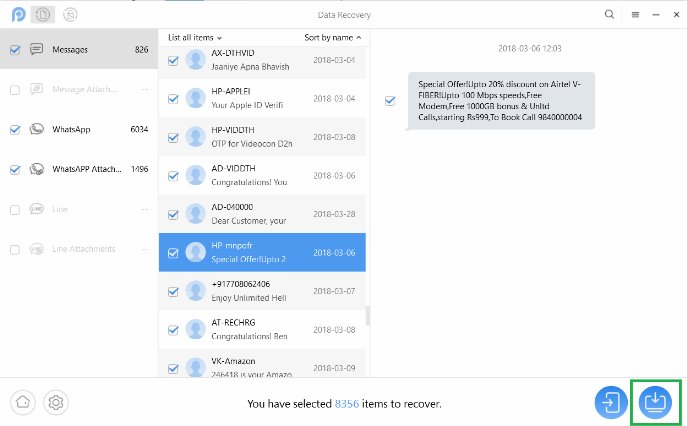Click the Message Attachments paperclip icon

point(36,89)
